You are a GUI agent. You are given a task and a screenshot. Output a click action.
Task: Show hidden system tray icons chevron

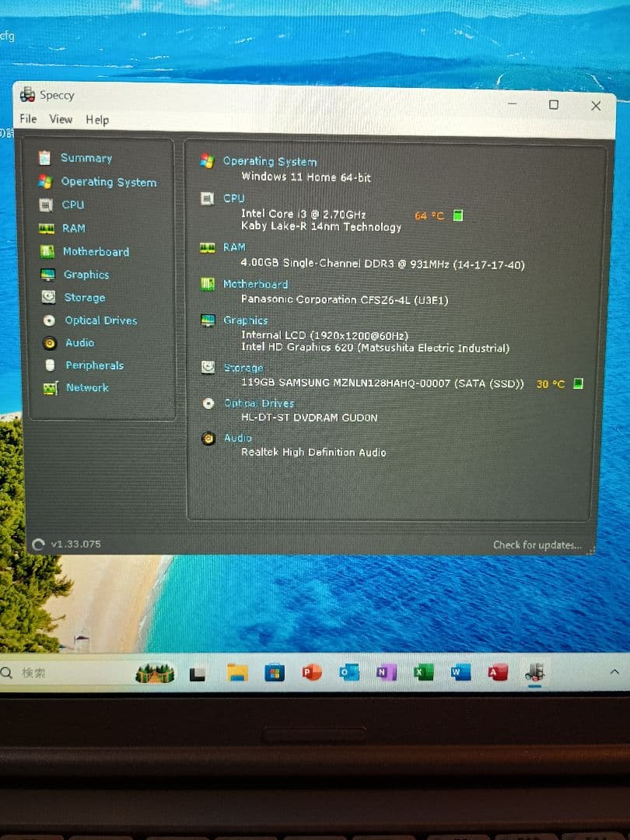pyautogui.click(x=614, y=671)
